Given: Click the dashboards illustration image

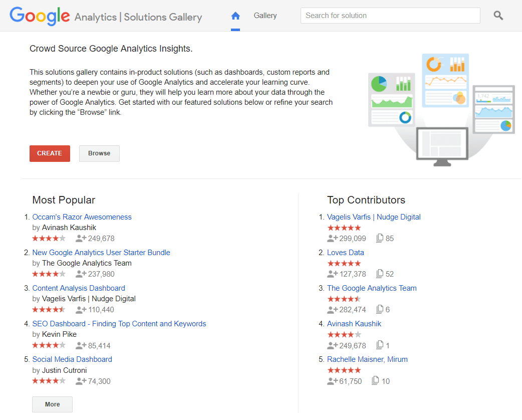Looking at the screenshot, I should [x=441, y=110].
